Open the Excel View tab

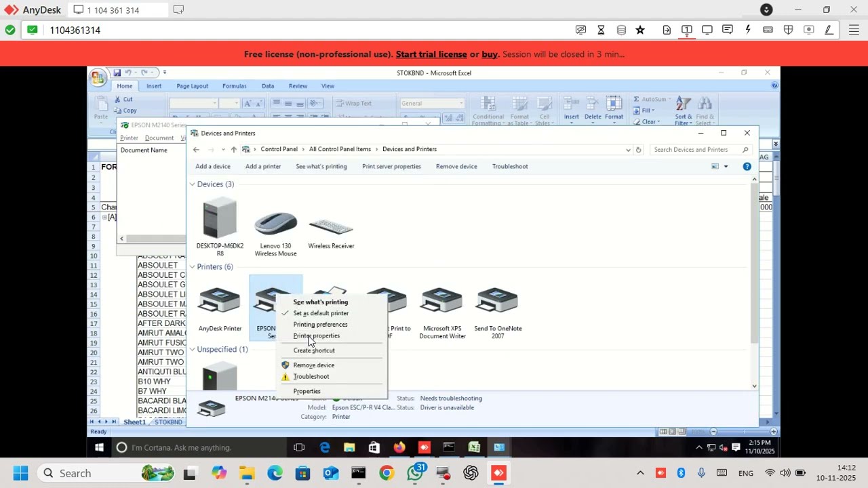pos(328,86)
